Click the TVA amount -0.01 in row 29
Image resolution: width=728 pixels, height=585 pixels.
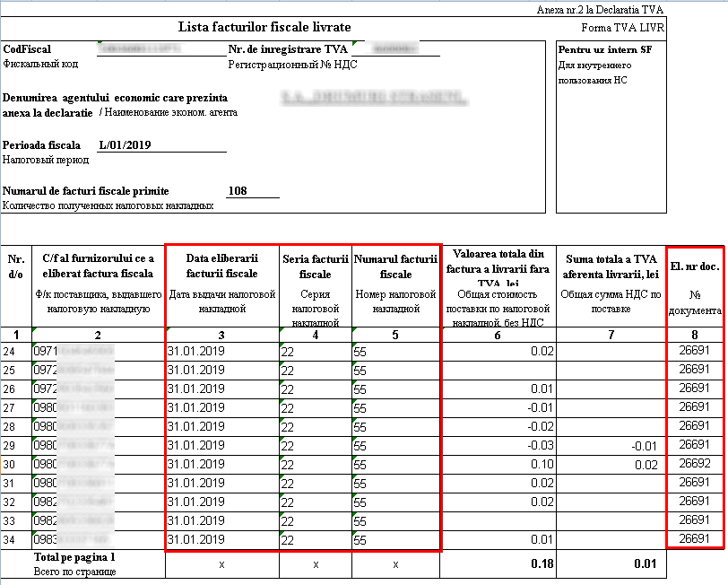644,447
